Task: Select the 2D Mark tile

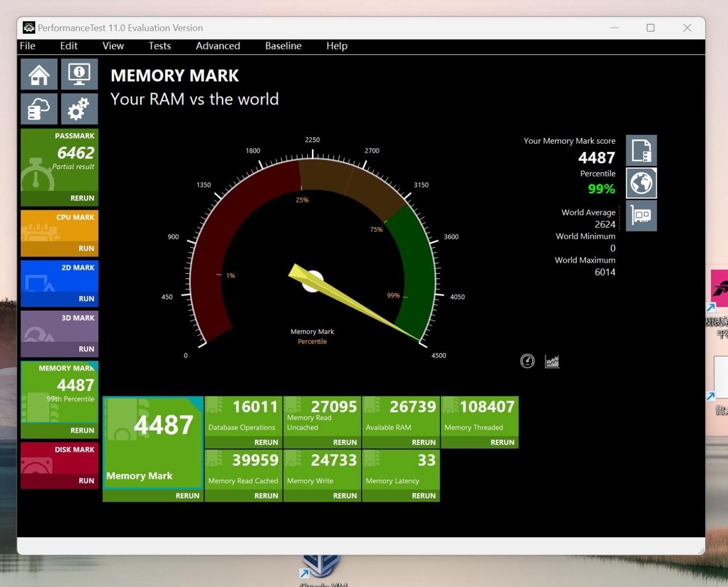Action: tap(59, 276)
